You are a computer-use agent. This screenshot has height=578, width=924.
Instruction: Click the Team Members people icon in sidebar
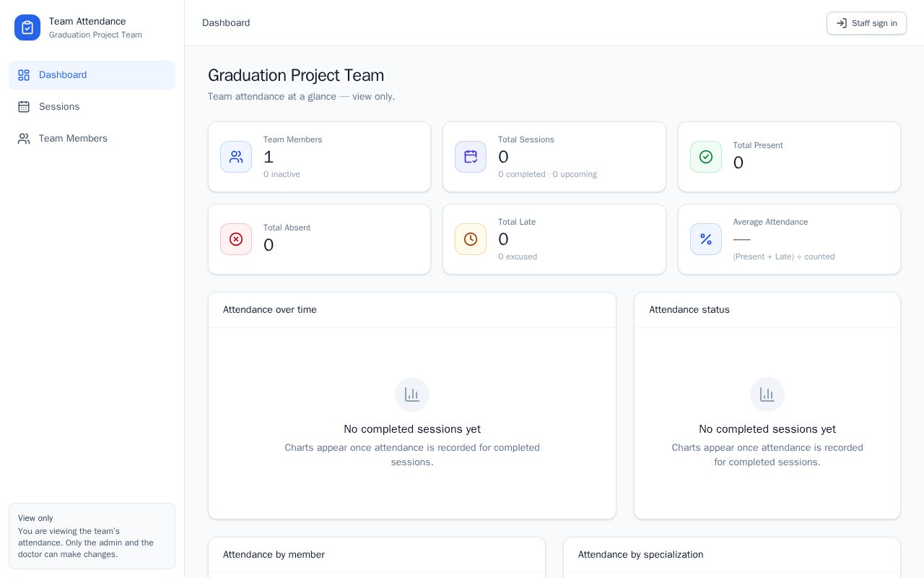pyautogui.click(x=24, y=139)
